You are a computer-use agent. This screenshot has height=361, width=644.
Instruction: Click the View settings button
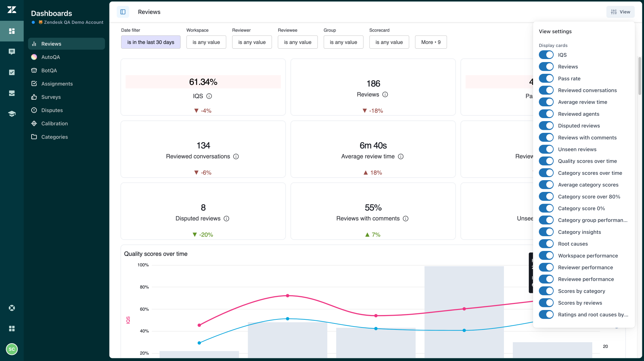tap(620, 12)
